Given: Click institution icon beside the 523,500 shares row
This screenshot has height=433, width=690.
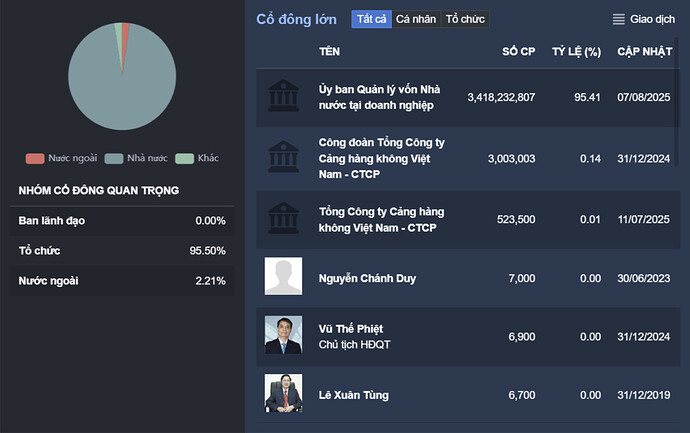Looking at the screenshot, I should click(283, 218).
